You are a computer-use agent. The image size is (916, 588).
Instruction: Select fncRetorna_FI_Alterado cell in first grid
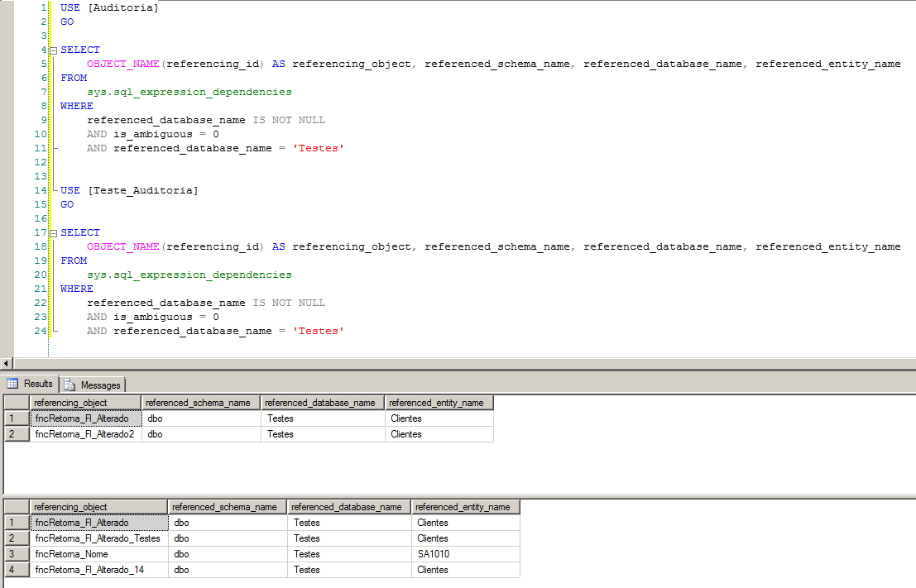point(85,418)
